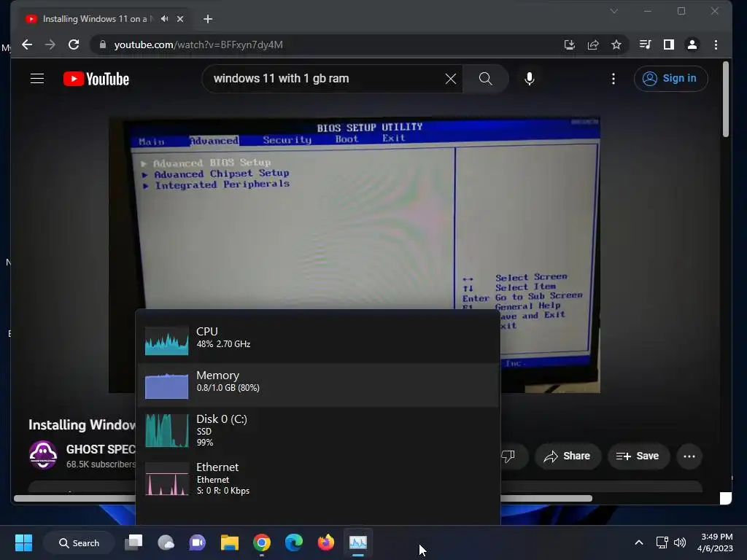Click the Sign in button
Image resolution: width=747 pixels, height=560 pixels.
click(x=671, y=79)
